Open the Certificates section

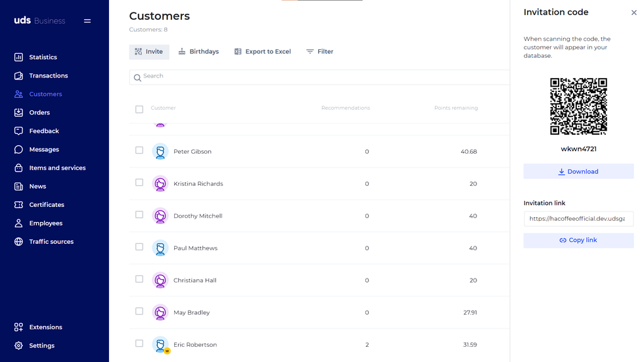pos(47,205)
